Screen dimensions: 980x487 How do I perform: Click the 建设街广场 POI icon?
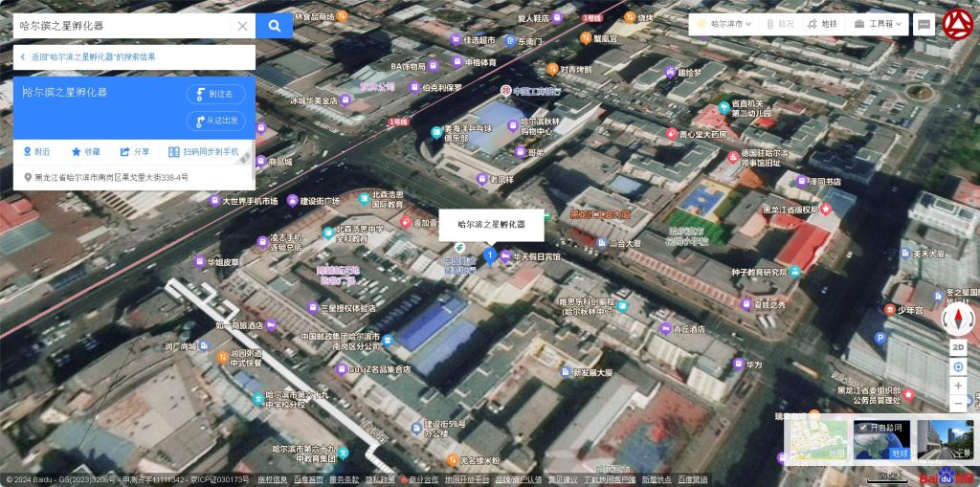click(292, 201)
